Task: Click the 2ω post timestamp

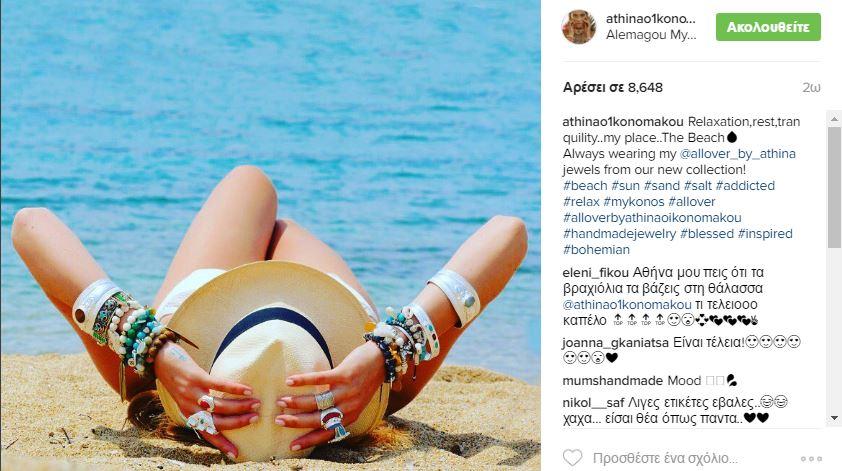Action: tap(811, 88)
